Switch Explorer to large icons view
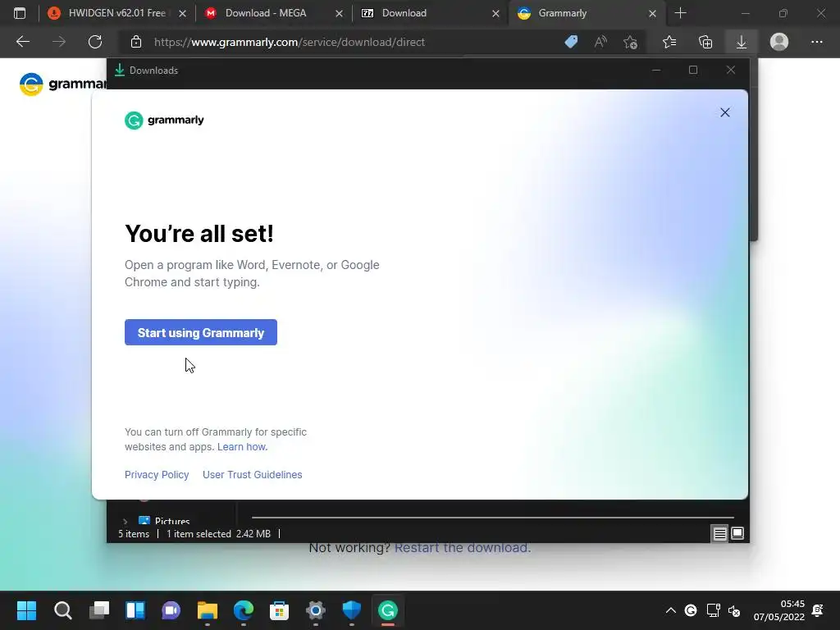This screenshot has height=630, width=840. [x=737, y=533]
